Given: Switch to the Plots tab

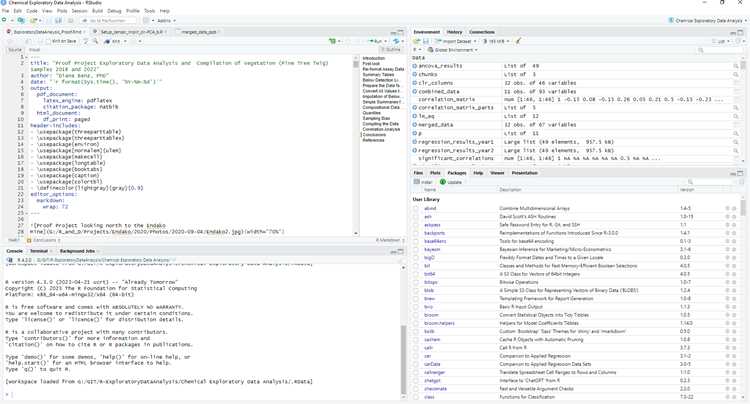Looking at the screenshot, I should (435, 173).
